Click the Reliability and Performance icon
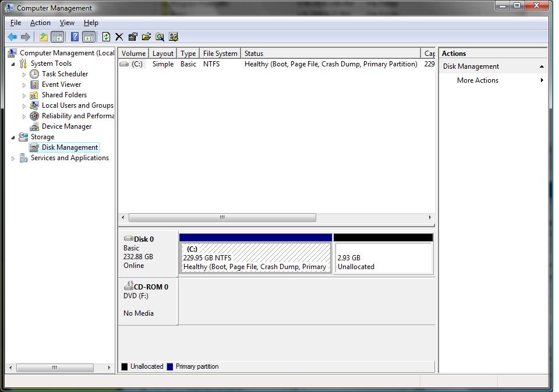The image size is (559, 392). (x=34, y=116)
